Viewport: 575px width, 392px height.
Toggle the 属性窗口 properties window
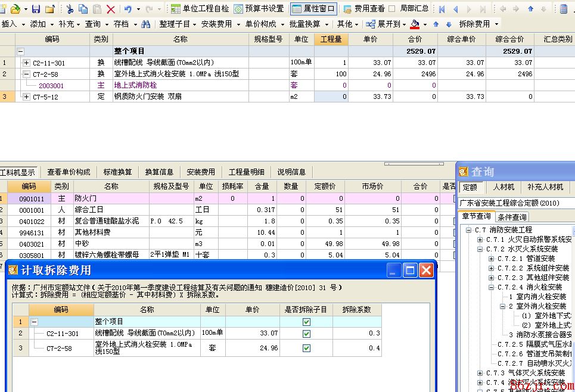[x=314, y=9]
